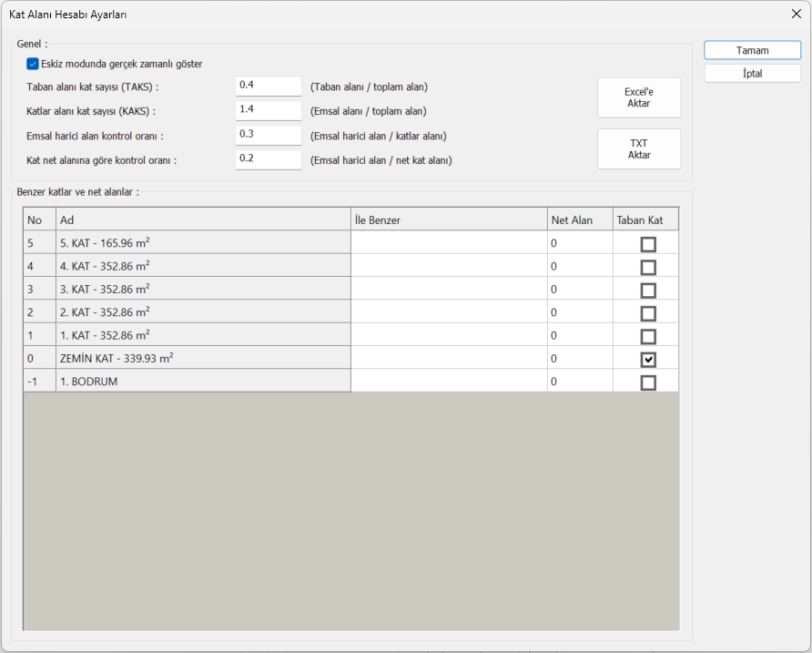The height and width of the screenshot is (653, 812).
Task: Select the İle Benzer cell for 4. KAT
Action: [449, 267]
